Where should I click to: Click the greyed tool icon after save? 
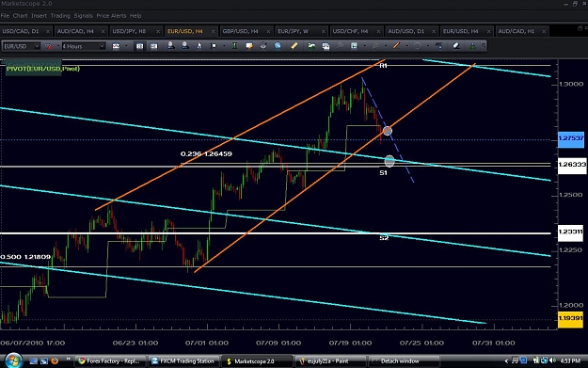click(x=340, y=46)
